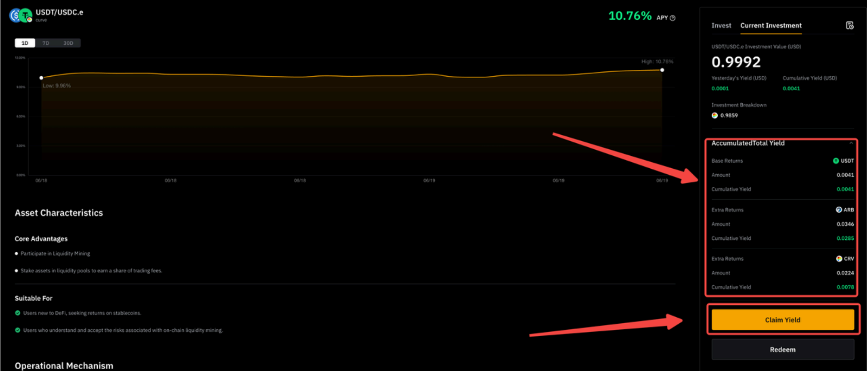Image resolution: width=868 pixels, height=371 pixels.
Task: Click the USDT/USDC.e pair logo
Action: pyautogui.click(x=21, y=15)
